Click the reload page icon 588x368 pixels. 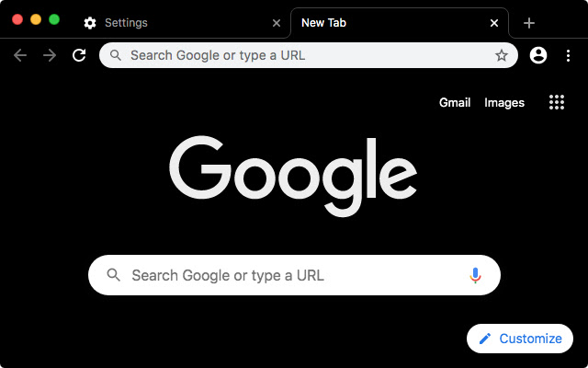(x=79, y=55)
